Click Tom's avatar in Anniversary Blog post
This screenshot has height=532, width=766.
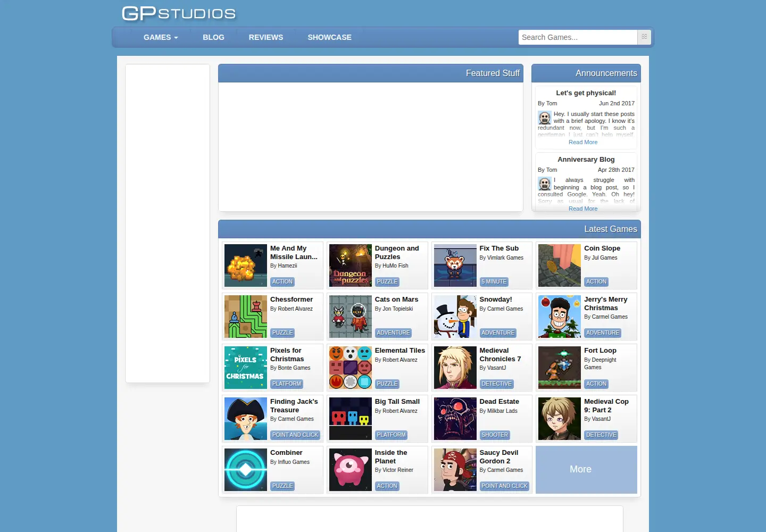(x=545, y=184)
